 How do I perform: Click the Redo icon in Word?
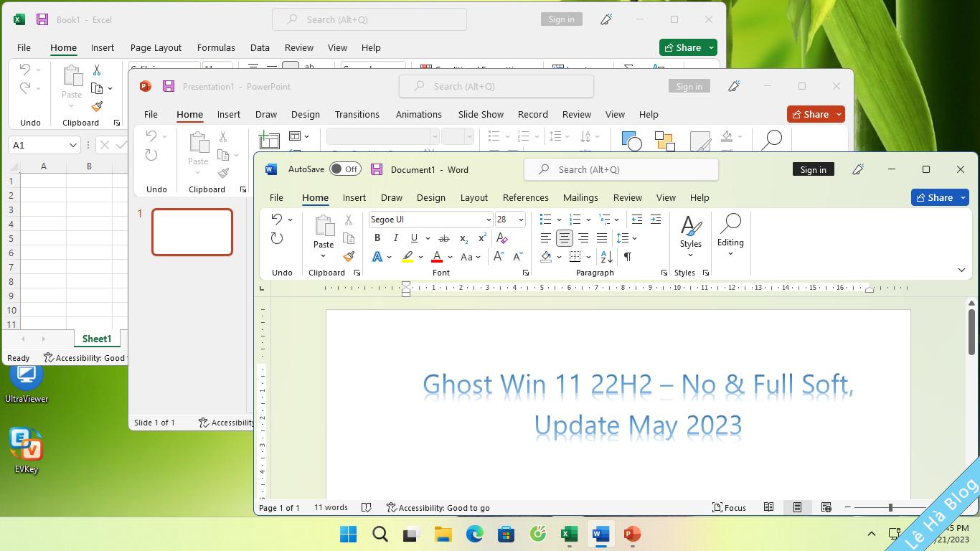pyautogui.click(x=277, y=238)
